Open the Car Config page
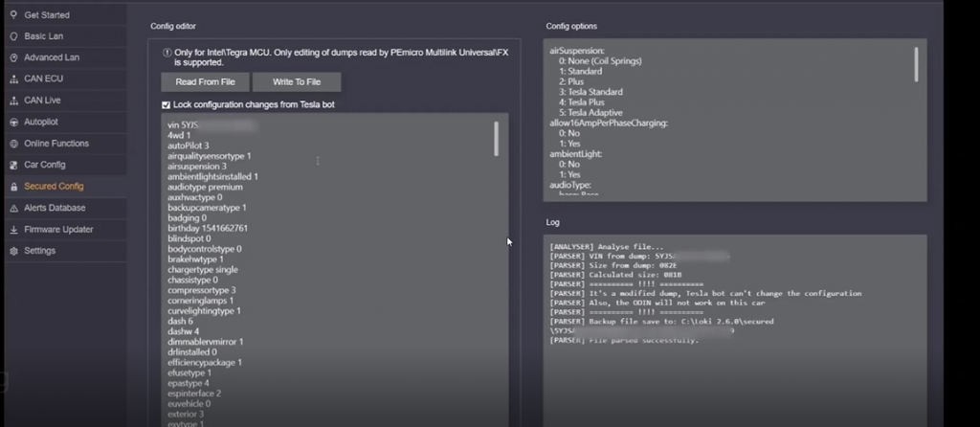The image size is (980, 427). click(44, 165)
